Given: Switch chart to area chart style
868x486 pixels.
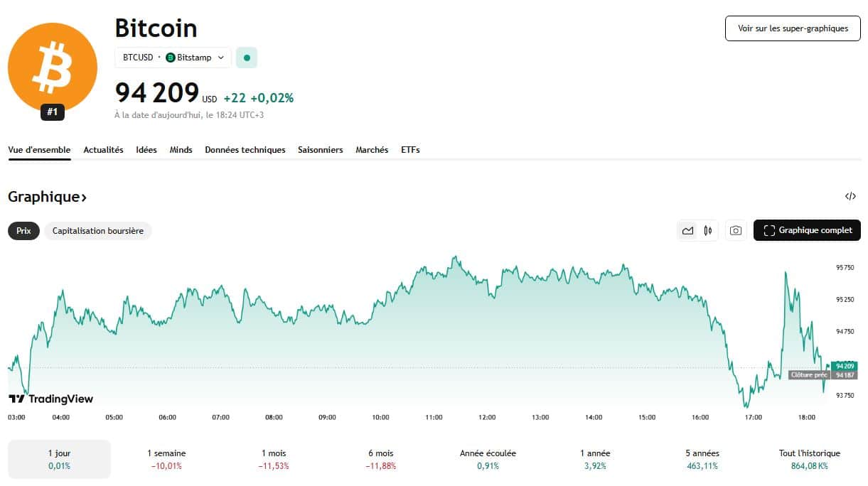Looking at the screenshot, I should coord(688,230).
